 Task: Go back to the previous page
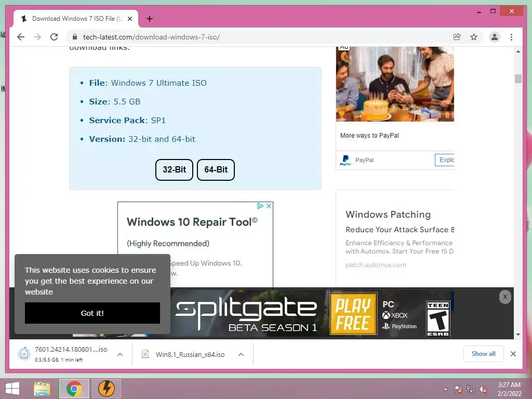coord(21,37)
